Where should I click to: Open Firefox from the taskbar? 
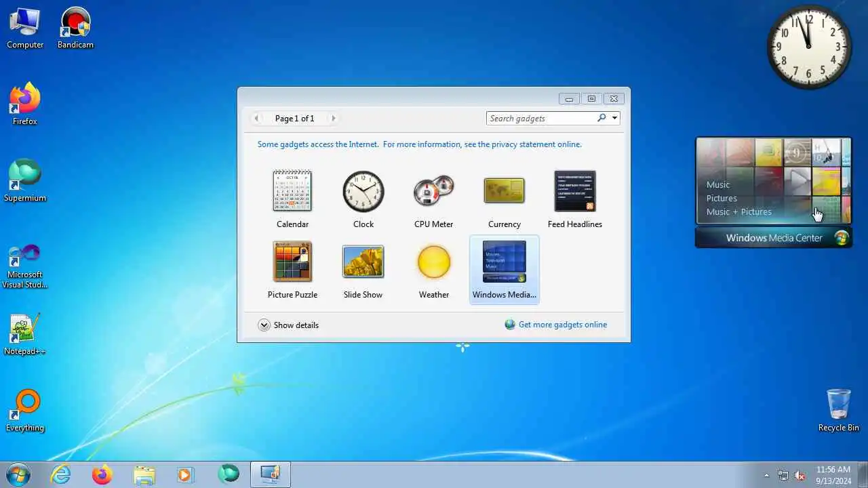coord(102,474)
